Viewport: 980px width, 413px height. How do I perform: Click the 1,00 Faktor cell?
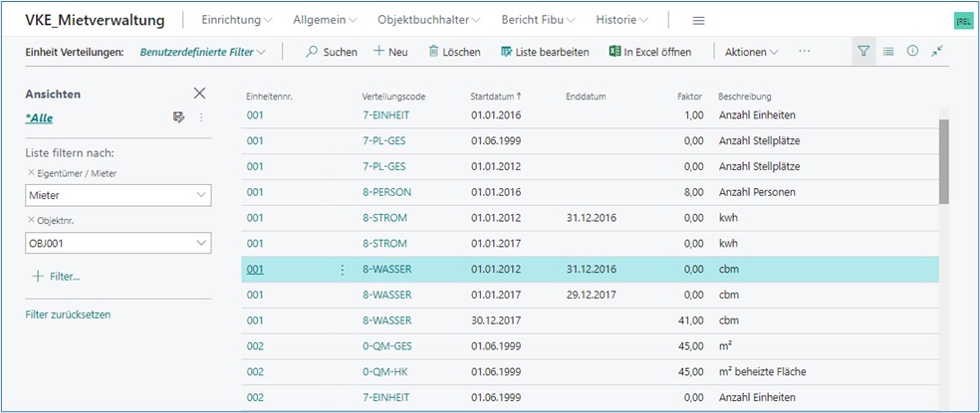coord(694,115)
